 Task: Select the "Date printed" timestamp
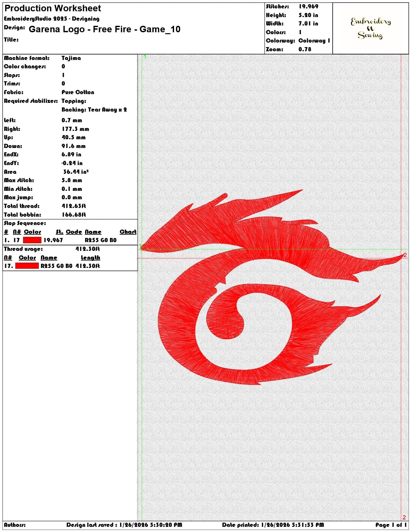pos(292,525)
